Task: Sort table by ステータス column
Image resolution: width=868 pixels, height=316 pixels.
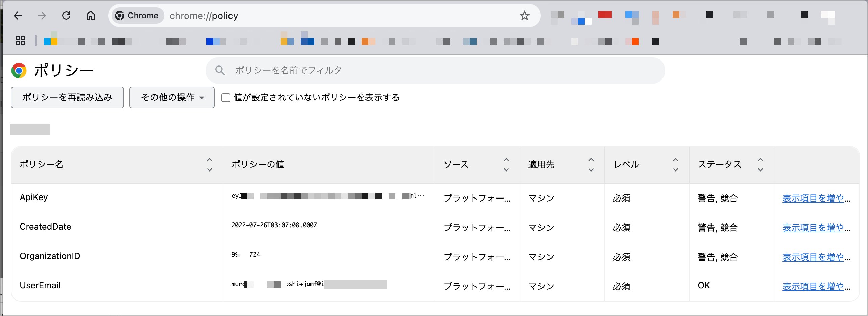Action: tap(761, 164)
